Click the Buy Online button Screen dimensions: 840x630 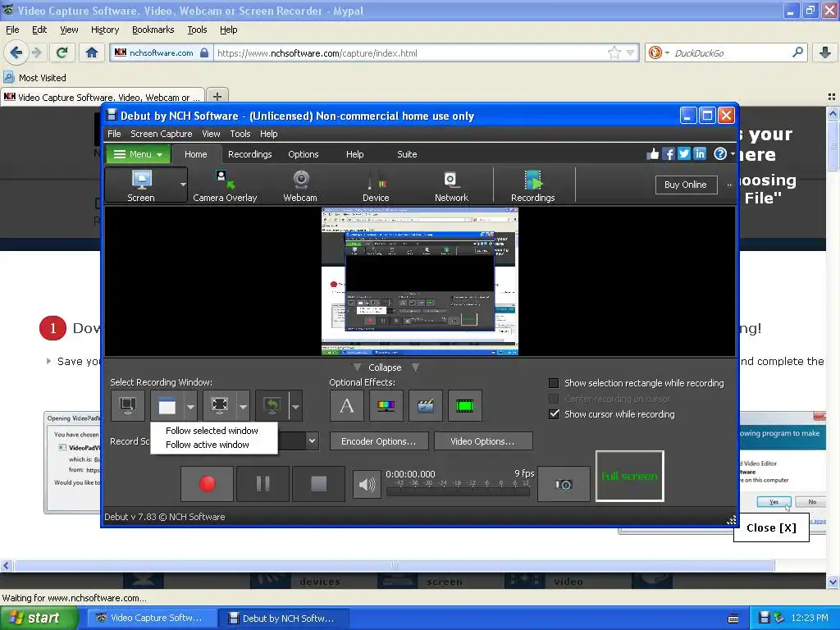[x=686, y=185]
